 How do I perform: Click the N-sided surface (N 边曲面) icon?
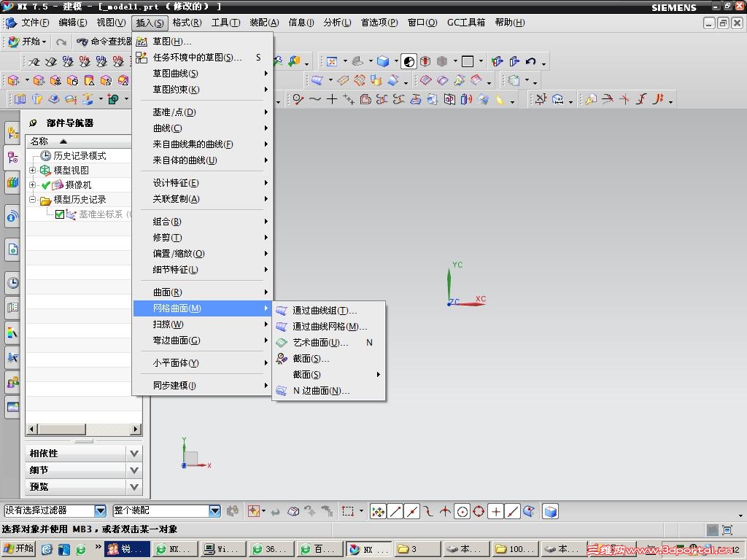tap(282, 391)
